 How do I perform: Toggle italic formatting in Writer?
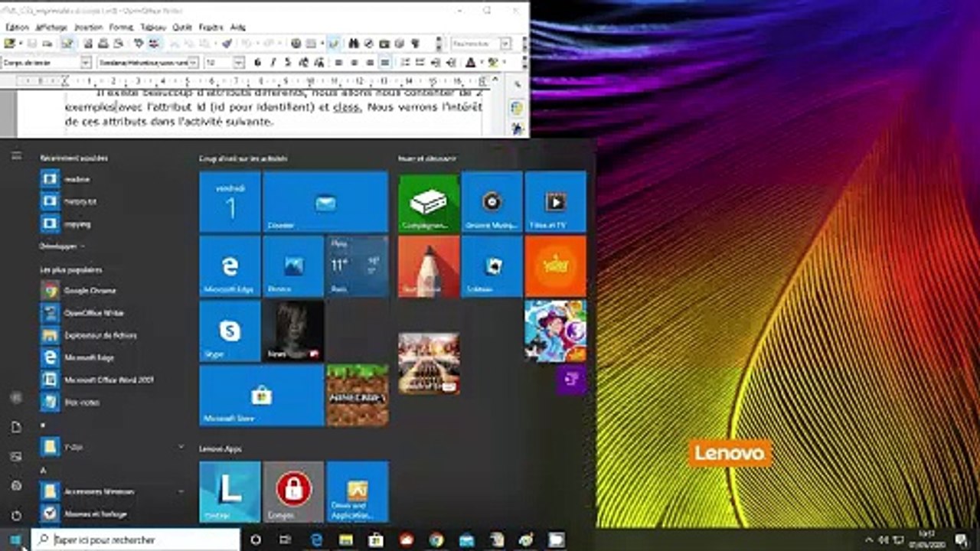pos(273,63)
